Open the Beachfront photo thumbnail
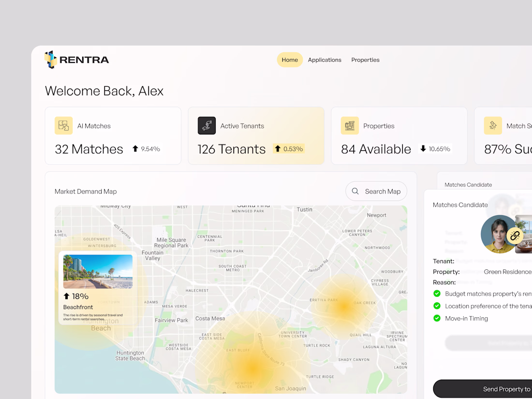Viewport: 532px width, 399px height. pos(98,272)
